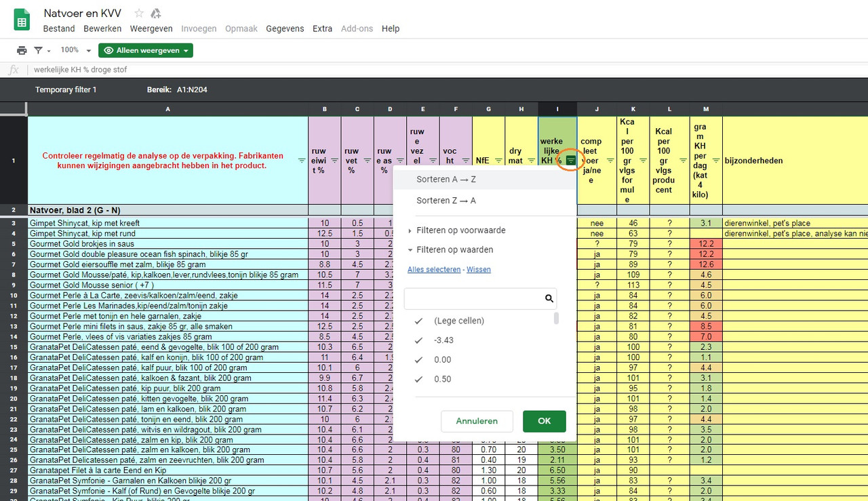Open the filter views toolbar icon

click(x=42, y=50)
